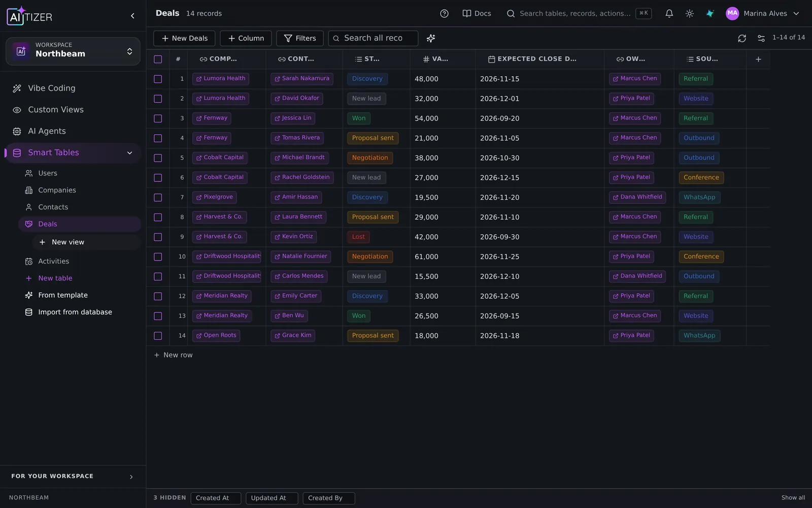Click the New Deals button
The image size is (812, 508).
click(x=184, y=38)
